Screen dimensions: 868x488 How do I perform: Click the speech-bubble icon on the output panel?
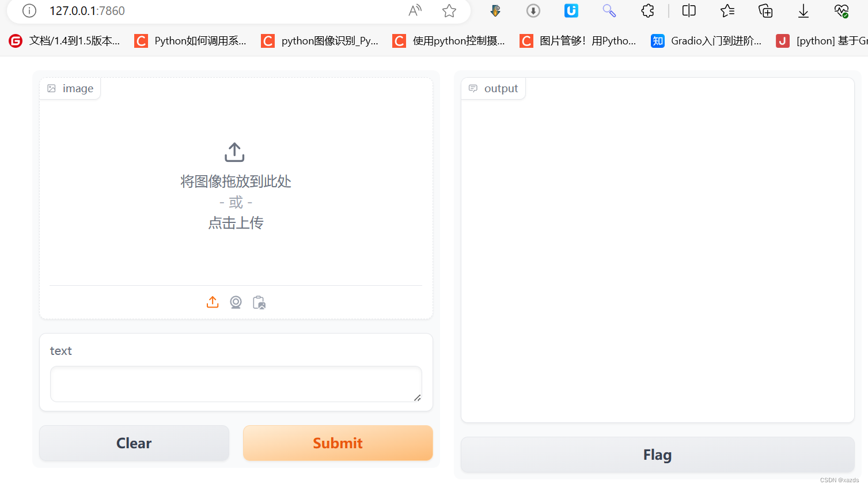pos(473,88)
